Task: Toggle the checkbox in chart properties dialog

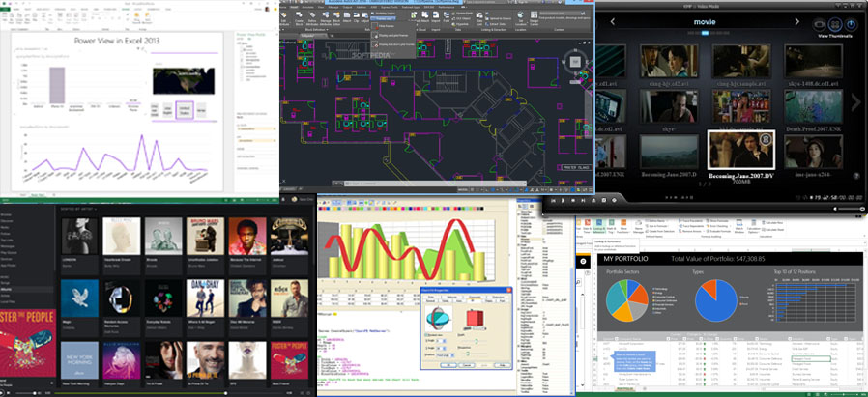Action: (425, 335)
